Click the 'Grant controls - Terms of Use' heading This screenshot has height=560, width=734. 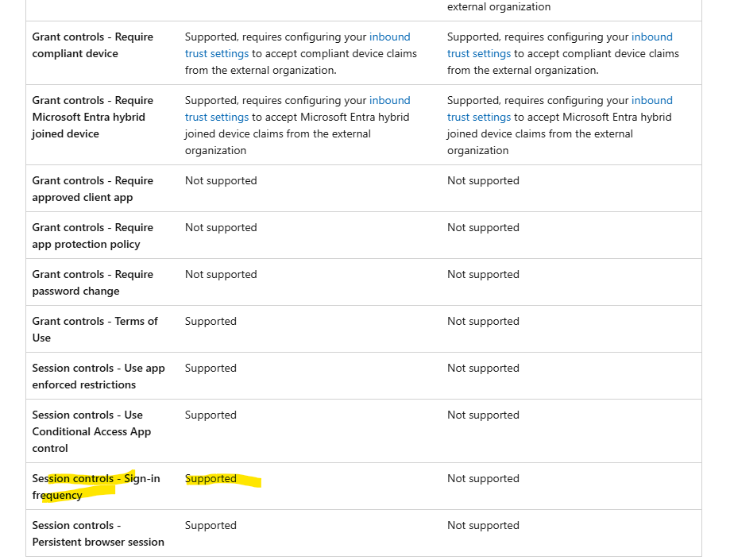(x=95, y=330)
